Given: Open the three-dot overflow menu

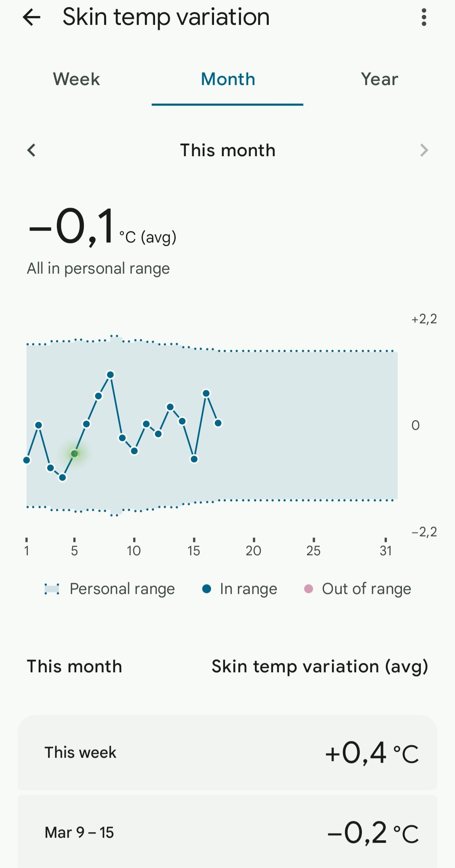Looking at the screenshot, I should point(424,18).
